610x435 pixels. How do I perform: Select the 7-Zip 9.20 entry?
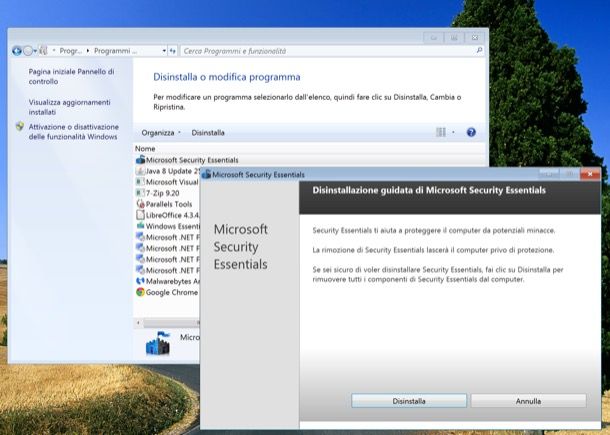click(163, 193)
